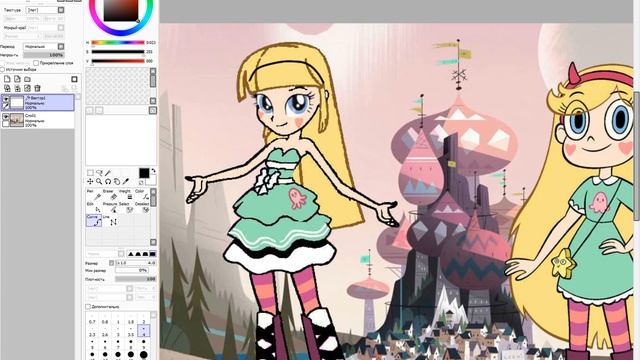
Task: Hide the top vector layer via eye
Action: coord(6,99)
